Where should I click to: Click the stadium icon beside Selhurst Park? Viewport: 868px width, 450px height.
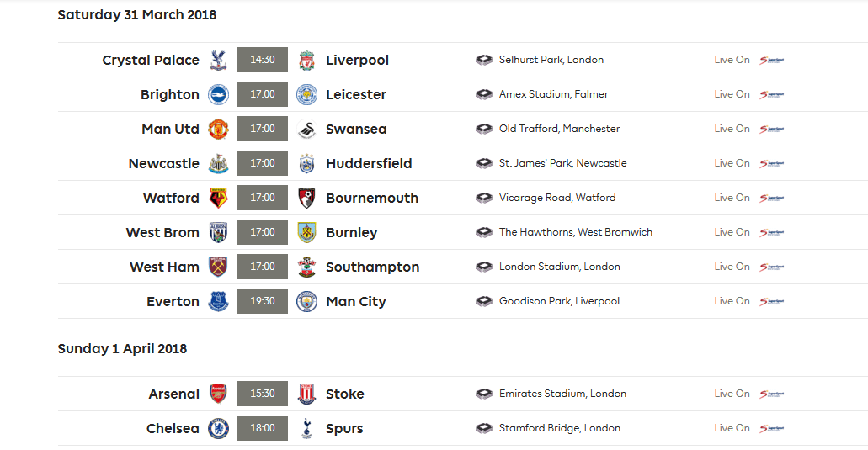click(484, 60)
